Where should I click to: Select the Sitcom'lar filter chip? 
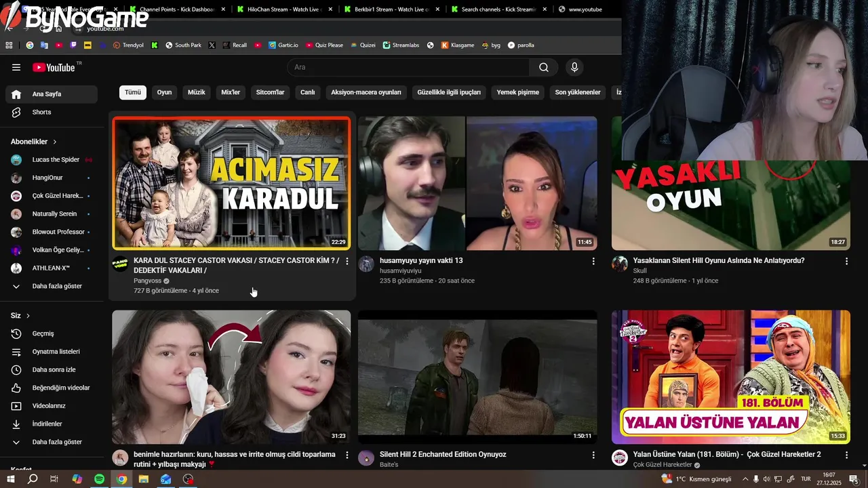270,92
